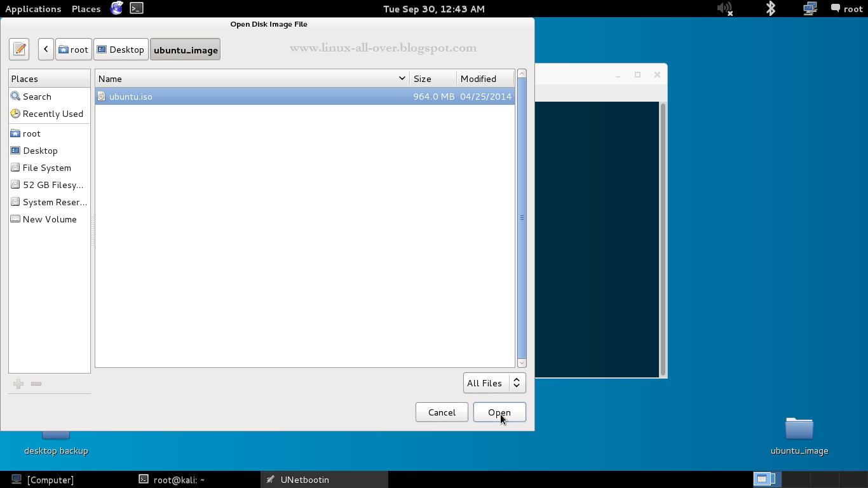Image resolution: width=868 pixels, height=488 pixels.
Task: Sort by the Name column header
Action: (252, 79)
